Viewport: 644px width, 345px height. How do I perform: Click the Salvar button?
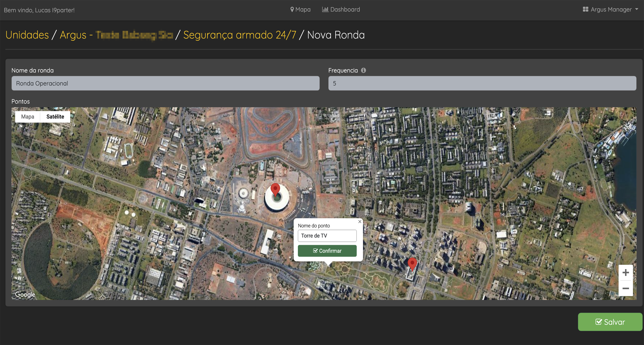[x=610, y=322]
